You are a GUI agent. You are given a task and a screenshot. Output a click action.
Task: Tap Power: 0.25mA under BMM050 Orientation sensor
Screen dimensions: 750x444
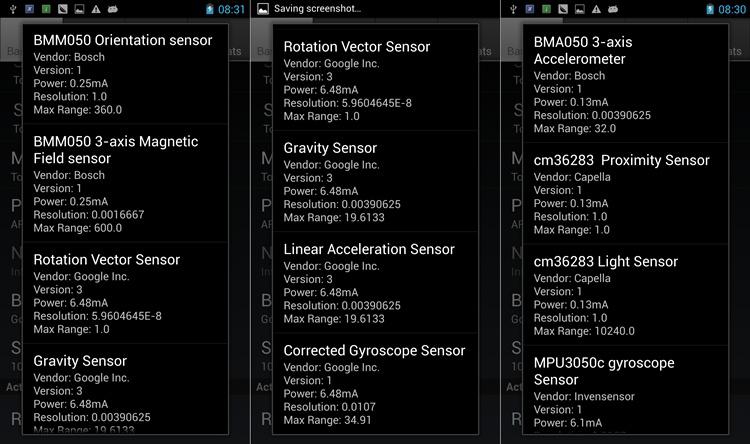click(71, 83)
